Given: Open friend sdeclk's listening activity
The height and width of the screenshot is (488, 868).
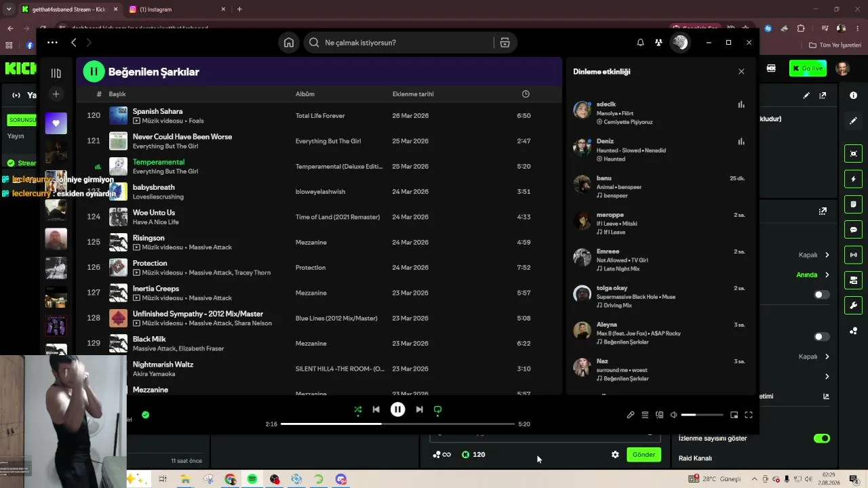Looking at the screenshot, I should point(659,113).
